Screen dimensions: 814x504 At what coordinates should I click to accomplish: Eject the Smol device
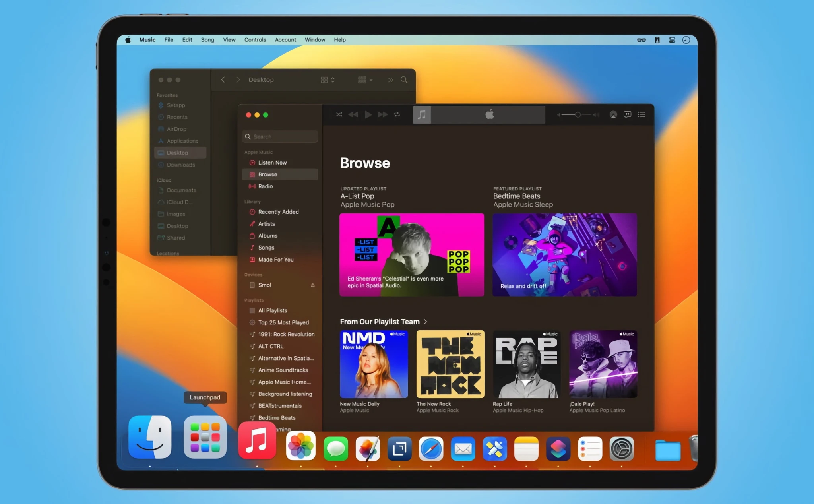(313, 285)
